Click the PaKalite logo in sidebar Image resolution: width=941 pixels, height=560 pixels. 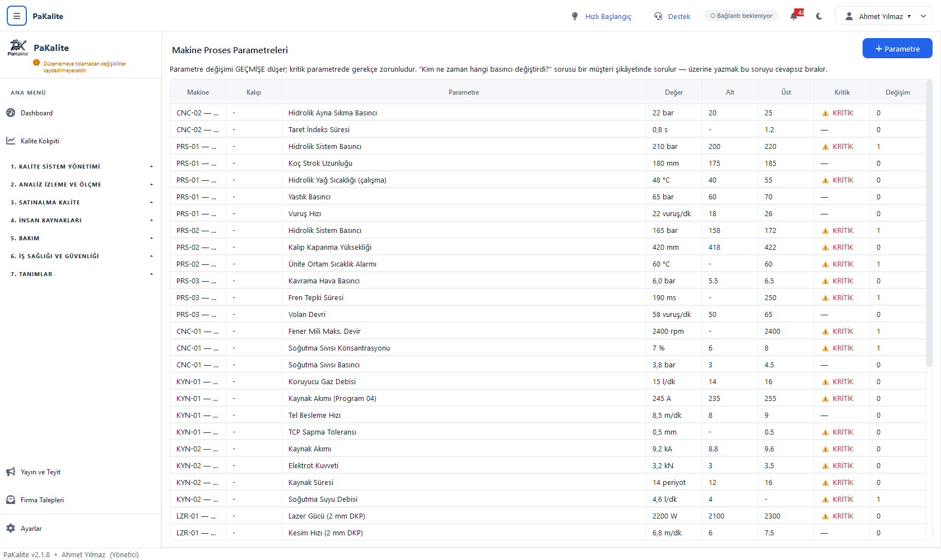[18, 48]
